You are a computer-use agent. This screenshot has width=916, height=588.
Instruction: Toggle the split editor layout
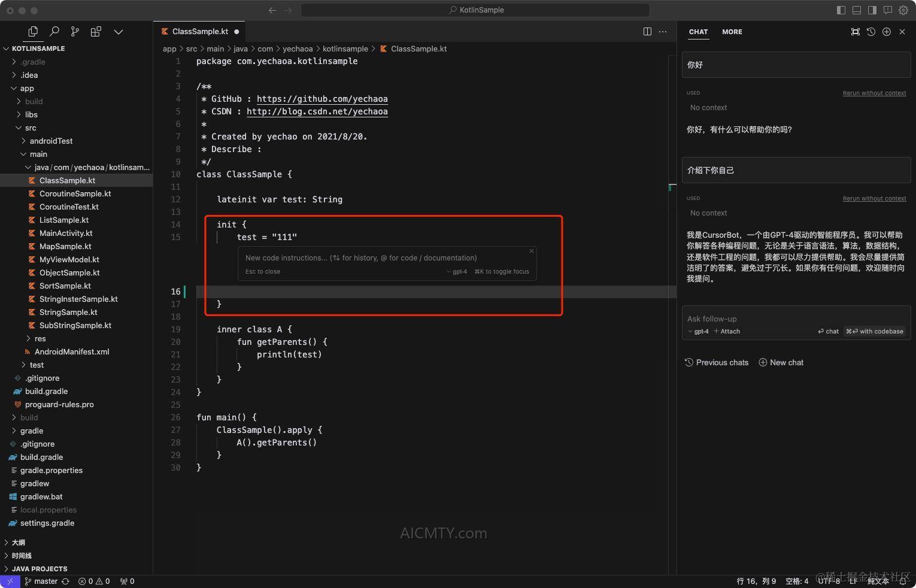point(647,31)
